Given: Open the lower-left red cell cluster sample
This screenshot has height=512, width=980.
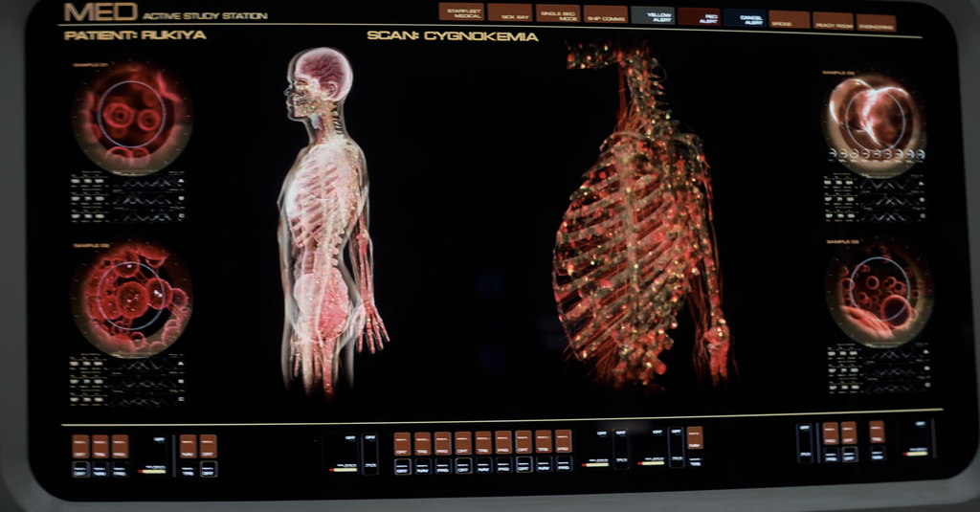Looking at the screenshot, I should point(131,299).
